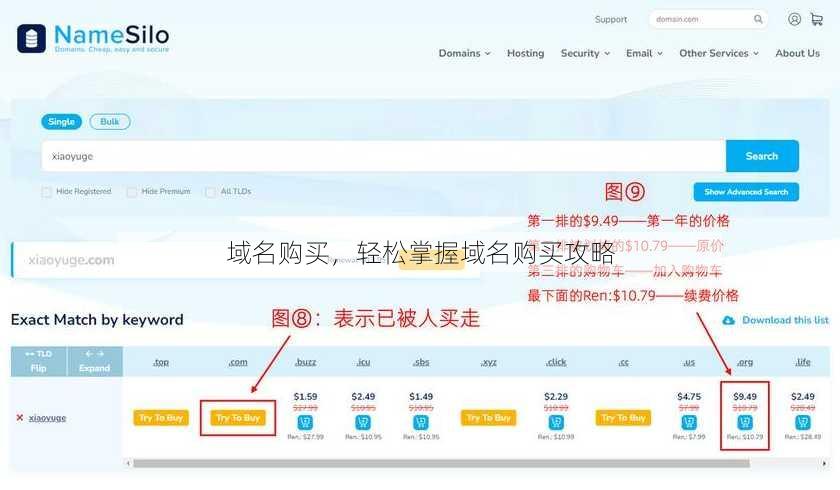Viewport: 840px width, 490px height.
Task: Expand the Security menu
Action: point(585,53)
